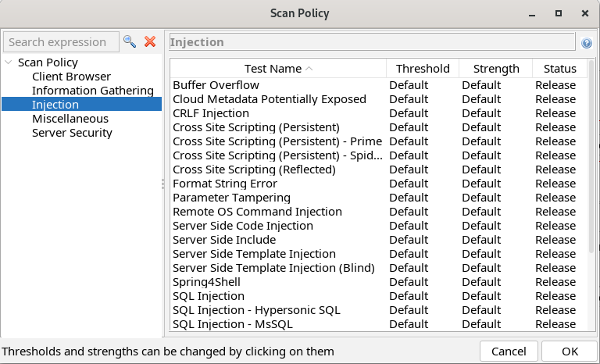Maximize the Scan Policy dialog window

559,13
